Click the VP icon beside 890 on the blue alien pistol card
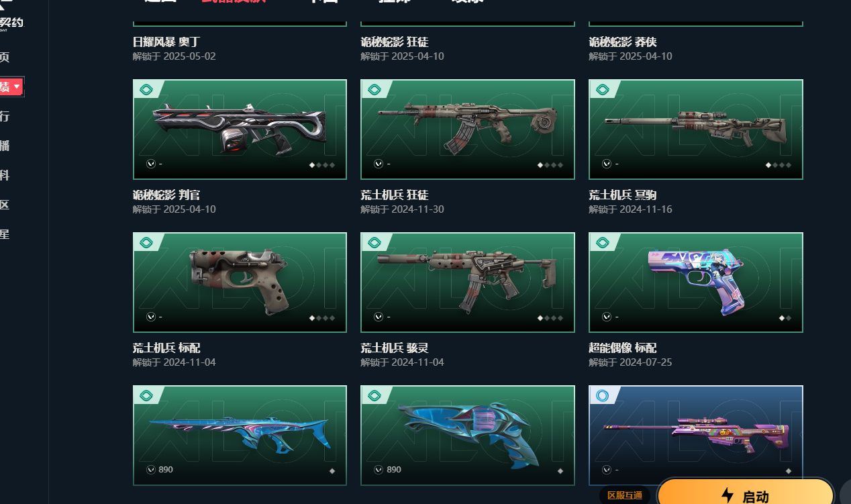The height and width of the screenshot is (504, 851). pyautogui.click(x=379, y=470)
